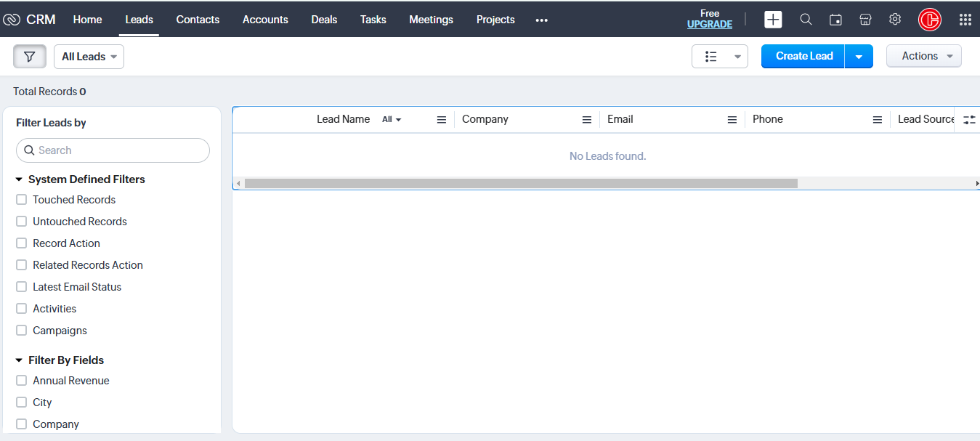
Task: Open the manage columns settings icon
Action: (969, 120)
